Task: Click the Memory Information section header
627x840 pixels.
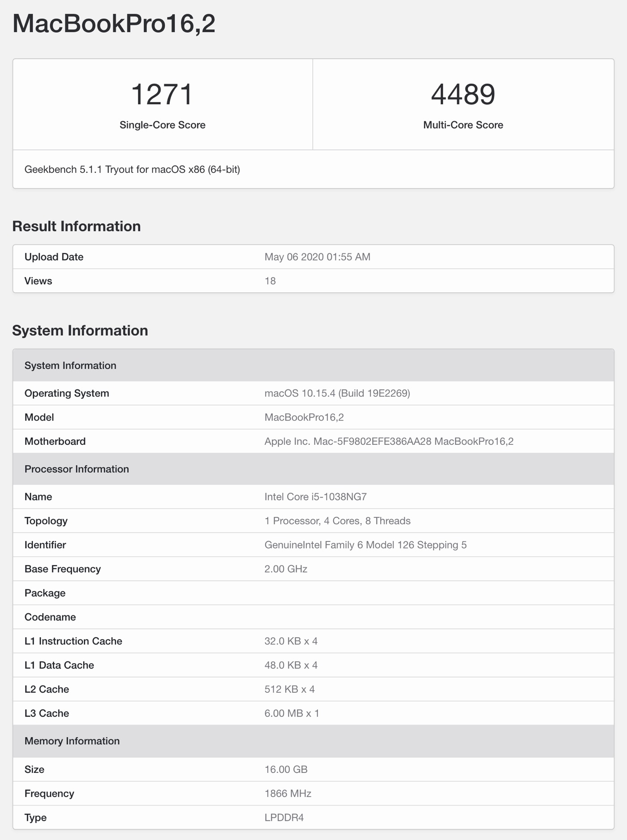Action: click(x=72, y=741)
